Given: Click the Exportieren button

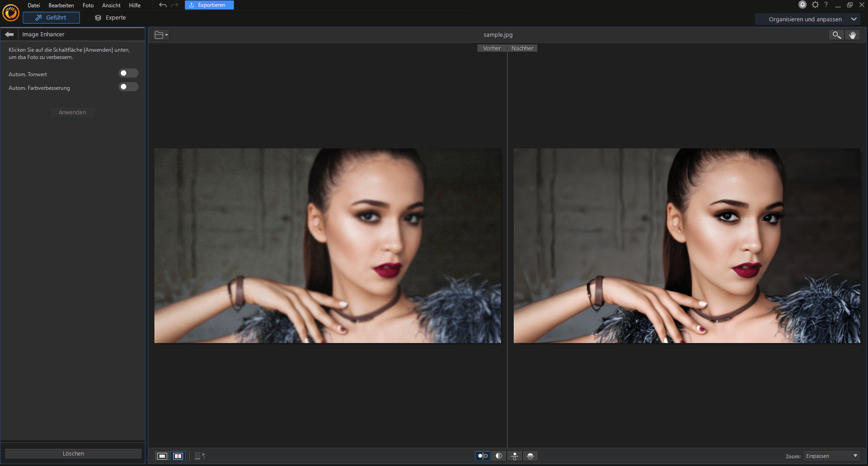Looking at the screenshot, I should [x=209, y=5].
